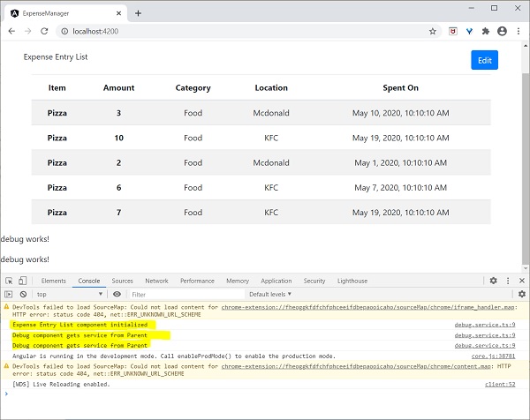The height and width of the screenshot is (420, 530).
Task: Switch to the Network tab
Action: tap(156, 281)
